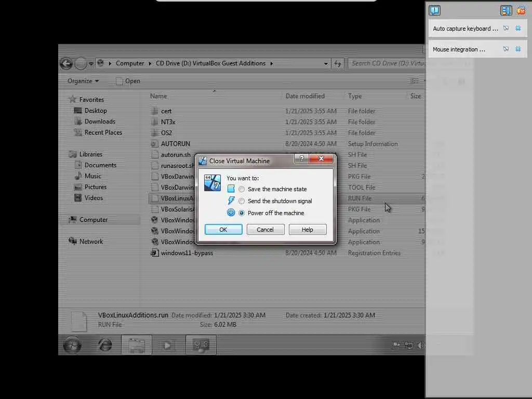This screenshot has width=532, height=399.
Task: Sort files by the Name column
Action: [158, 96]
